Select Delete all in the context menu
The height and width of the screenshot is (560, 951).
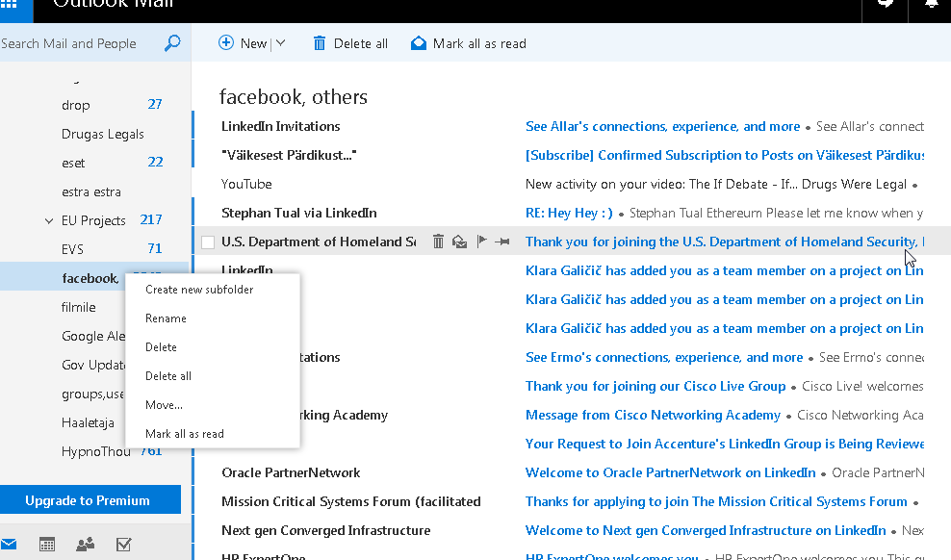[168, 376]
